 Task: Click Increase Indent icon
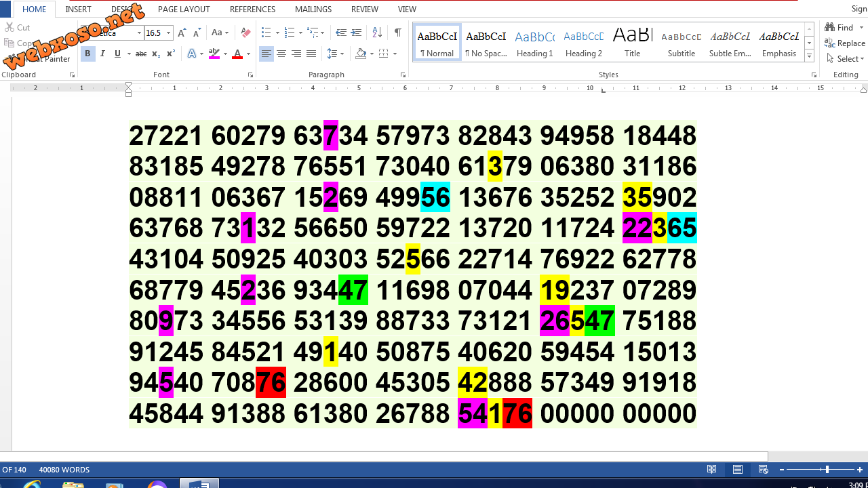(x=356, y=33)
